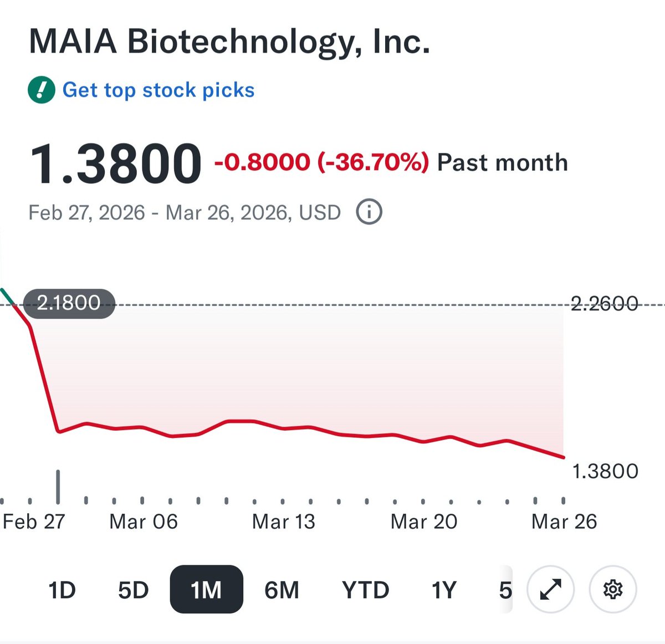
Task: Click the Mar 13 axis date
Action: click(x=283, y=522)
